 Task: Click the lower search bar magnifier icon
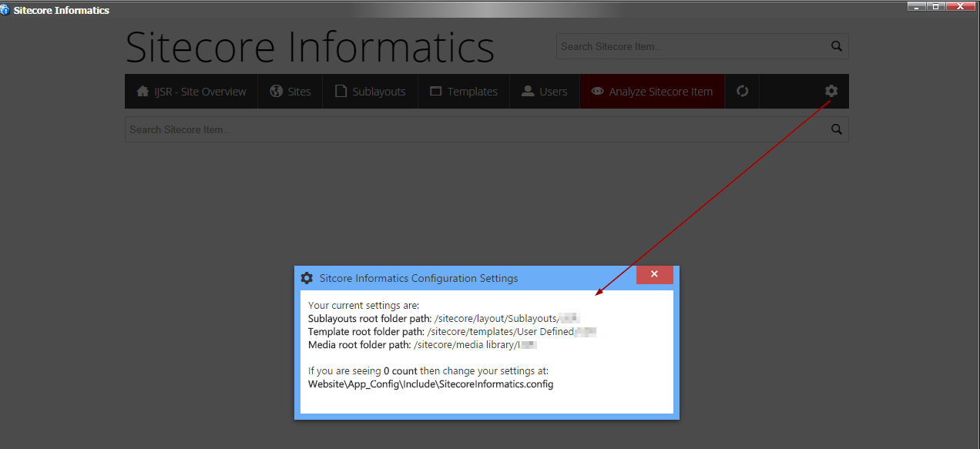(837, 129)
